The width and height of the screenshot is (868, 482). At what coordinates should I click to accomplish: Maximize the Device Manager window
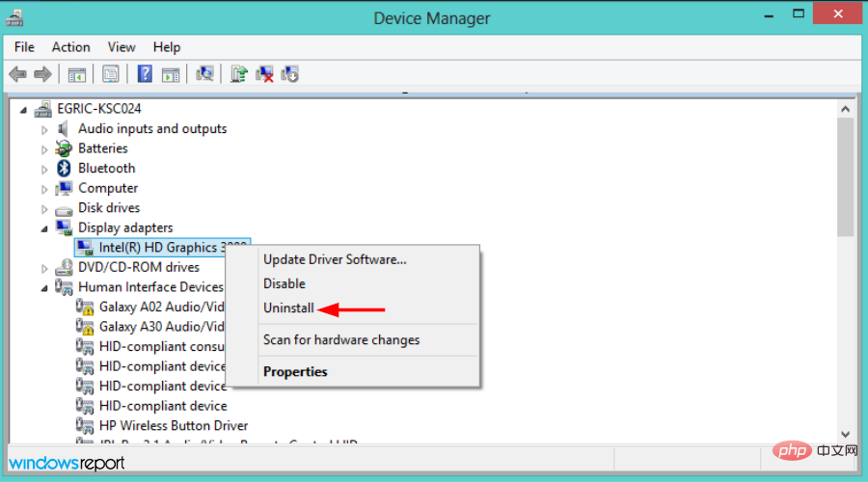click(799, 13)
